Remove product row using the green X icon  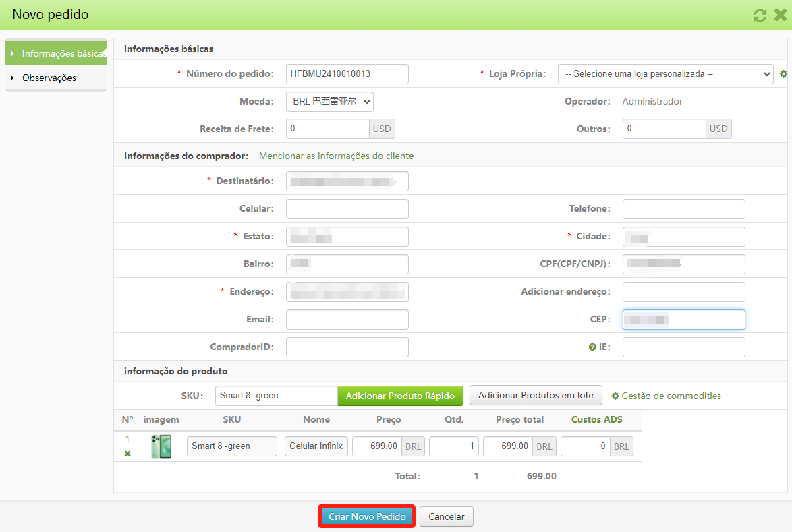click(127, 453)
